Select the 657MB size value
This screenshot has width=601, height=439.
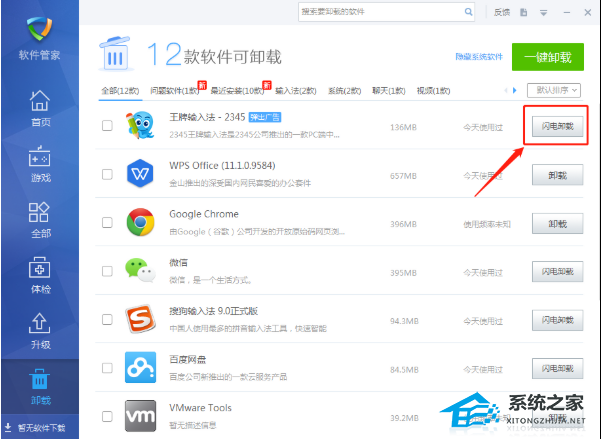(x=403, y=176)
